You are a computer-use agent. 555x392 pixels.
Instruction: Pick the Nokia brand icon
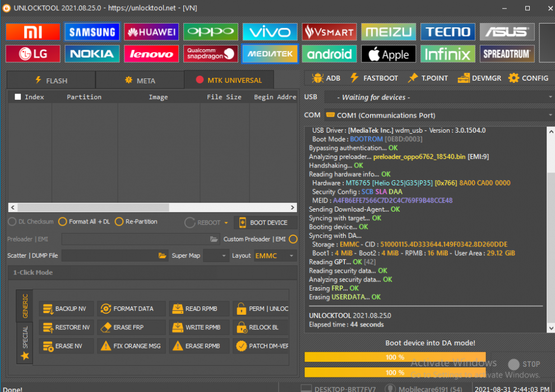(x=92, y=54)
